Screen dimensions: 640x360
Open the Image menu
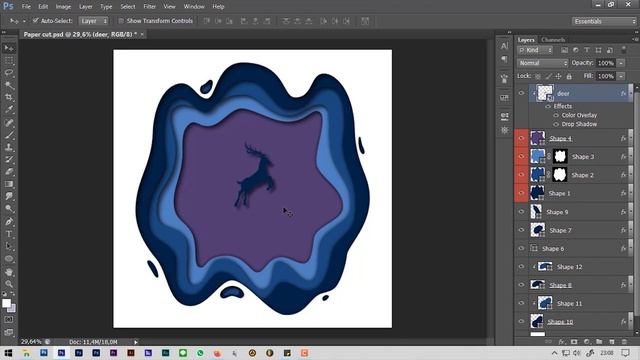tap(63, 7)
